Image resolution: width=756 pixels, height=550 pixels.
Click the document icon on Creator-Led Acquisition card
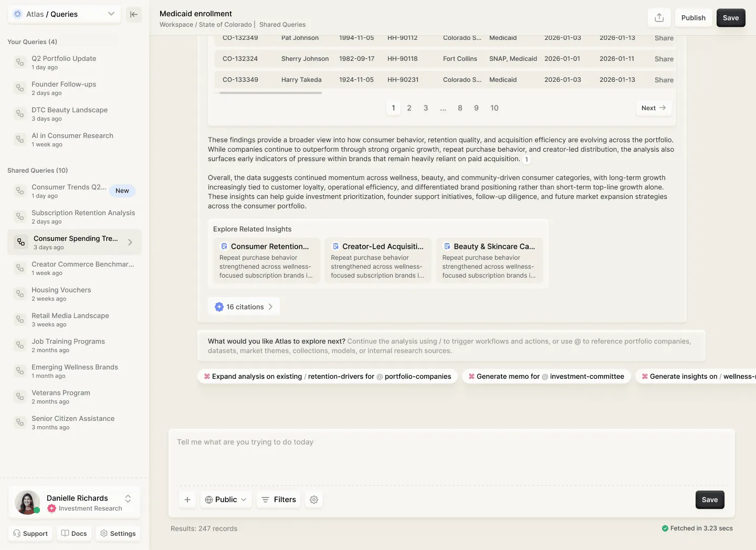coord(335,246)
